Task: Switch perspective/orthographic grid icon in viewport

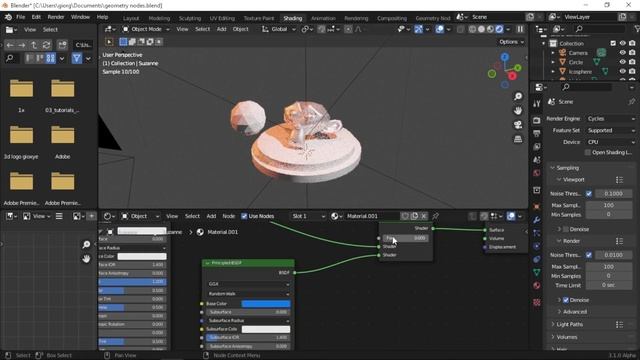Action: [x=518, y=139]
